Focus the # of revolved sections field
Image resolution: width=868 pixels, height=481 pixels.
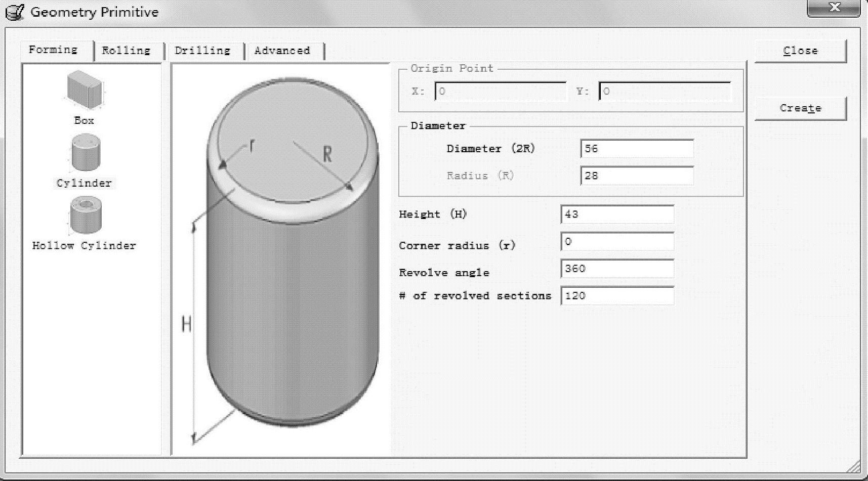coord(617,296)
